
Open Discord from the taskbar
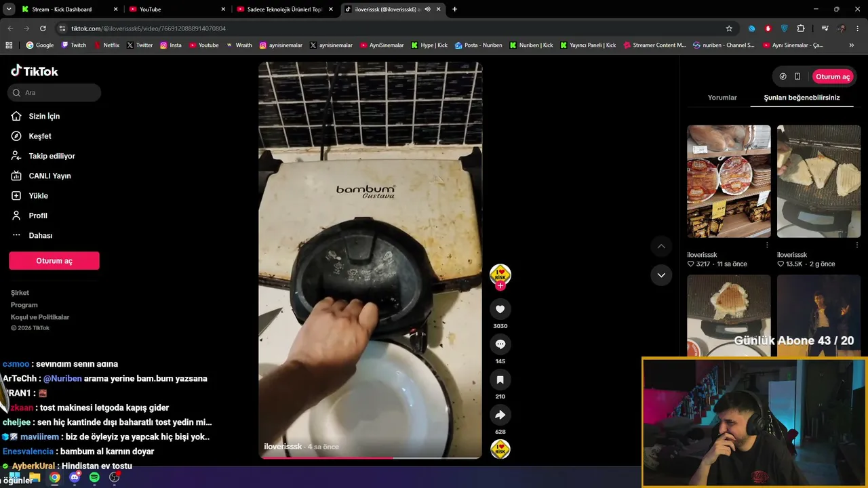pyautogui.click(x=75, y=477)
